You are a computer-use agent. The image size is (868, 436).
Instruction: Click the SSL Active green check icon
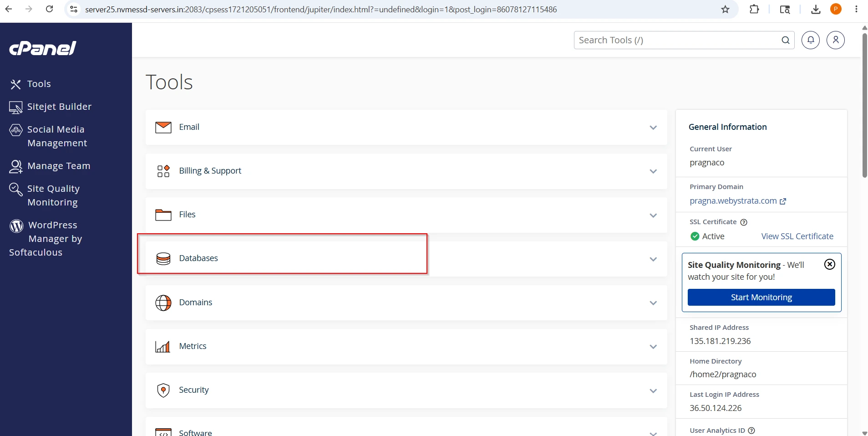(695, 236)
